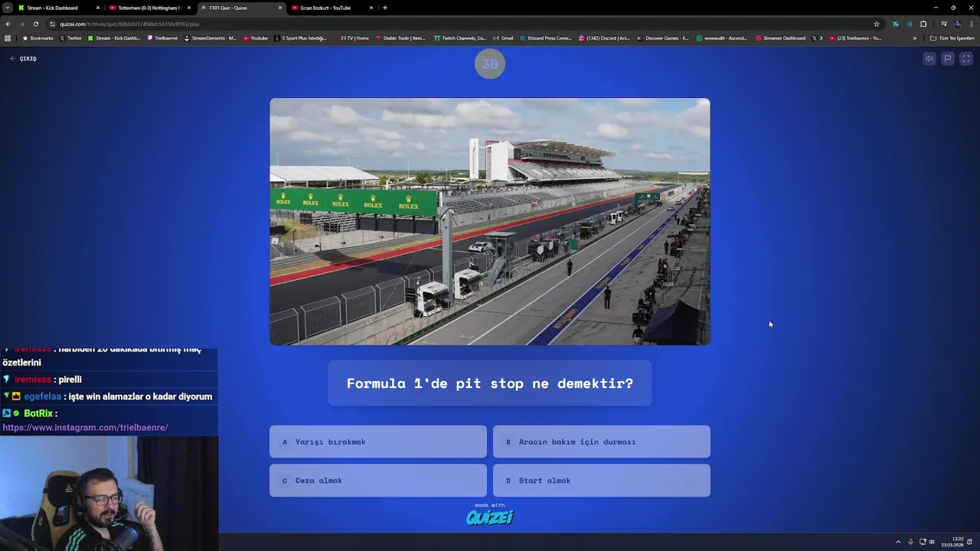Reload the quiz page
Screen dimensions: 980x551
pos(35,24)
